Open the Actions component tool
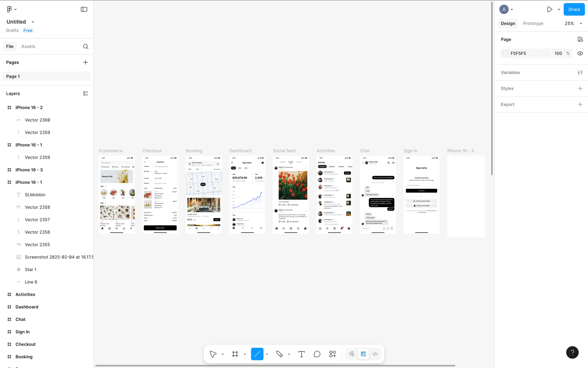 point(333,354)
